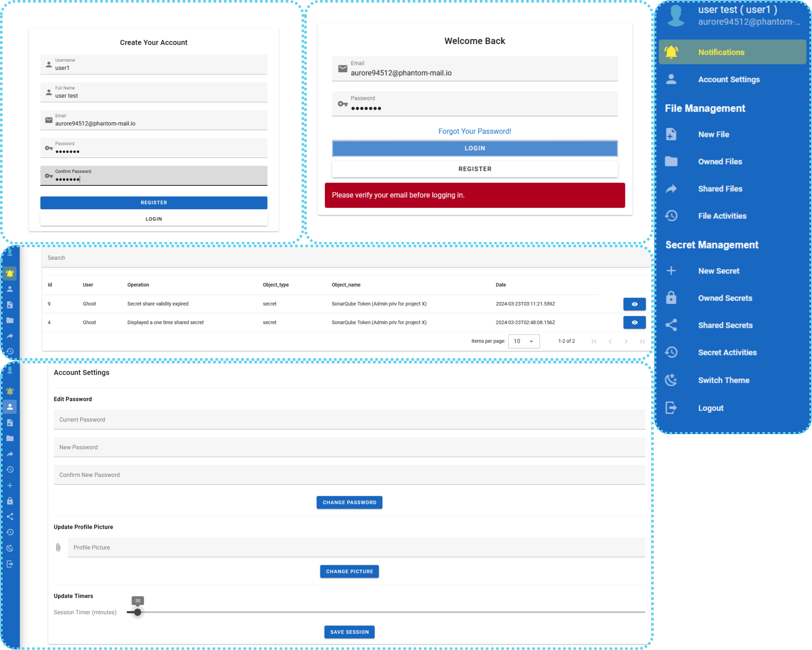Click the bell icon in the expanded sidebar

[671, 52]
